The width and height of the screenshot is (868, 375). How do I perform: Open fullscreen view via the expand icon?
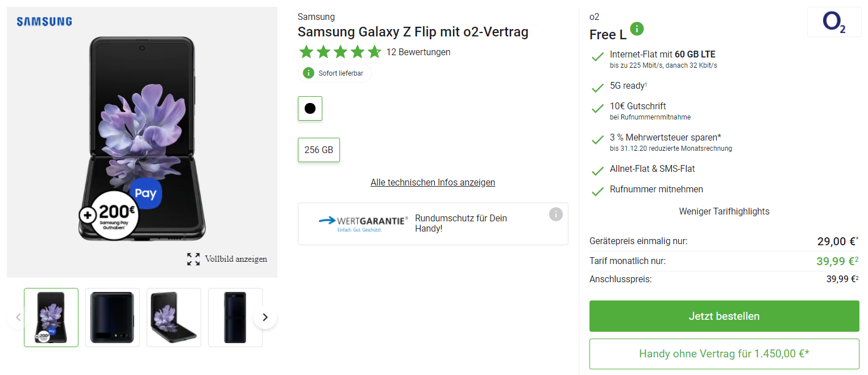pyautogui.click(x=193, y=259)
